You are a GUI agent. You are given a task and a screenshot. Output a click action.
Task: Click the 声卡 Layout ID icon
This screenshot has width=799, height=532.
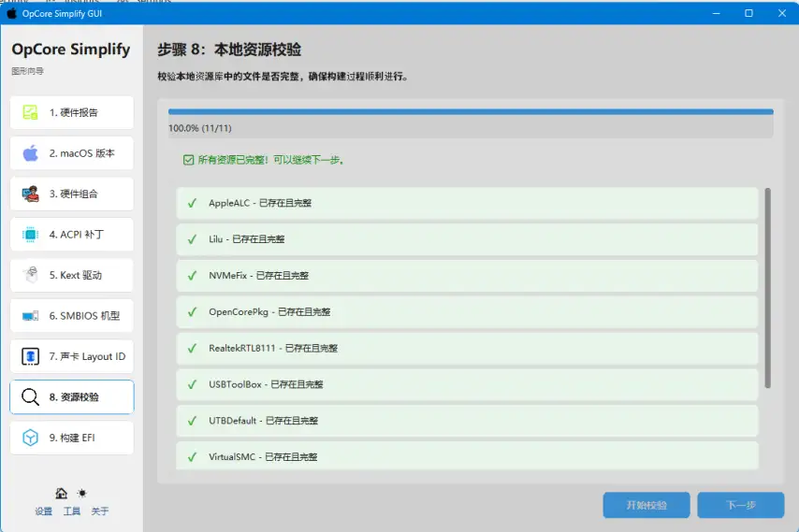(30, 356)
